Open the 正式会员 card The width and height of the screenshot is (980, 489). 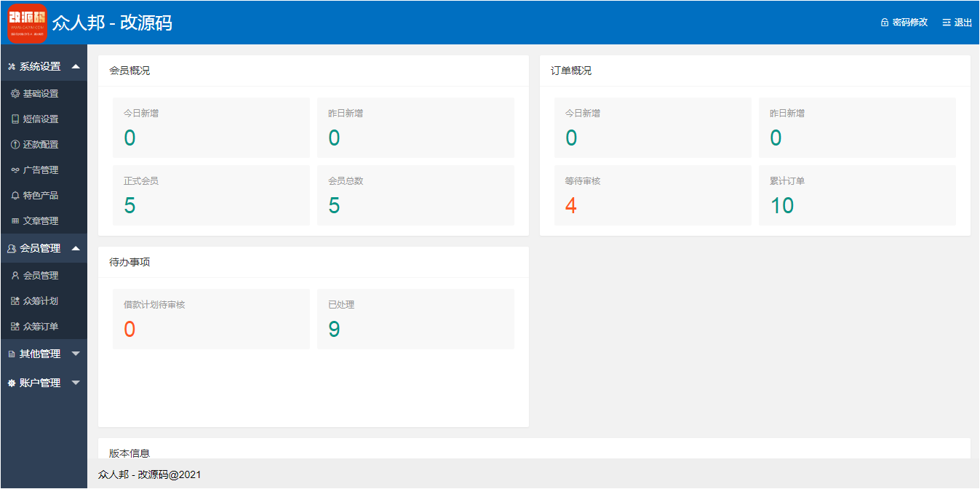(x=211, y=196)
